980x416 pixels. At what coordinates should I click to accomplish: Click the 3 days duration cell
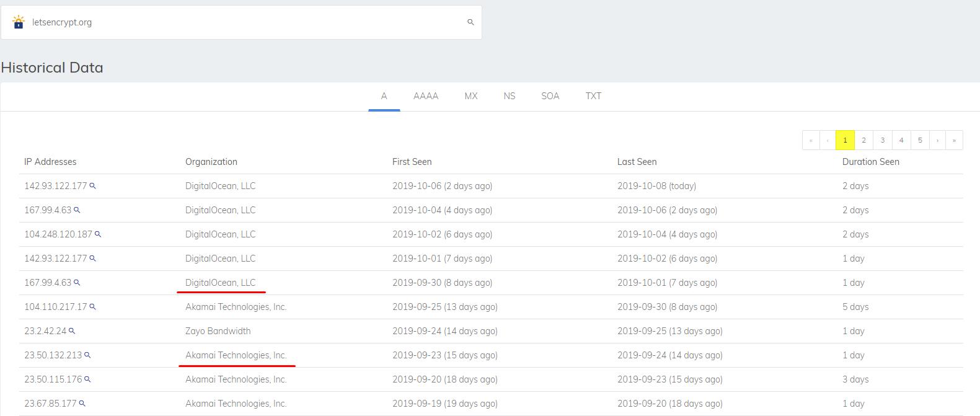(x=855, y=379)
